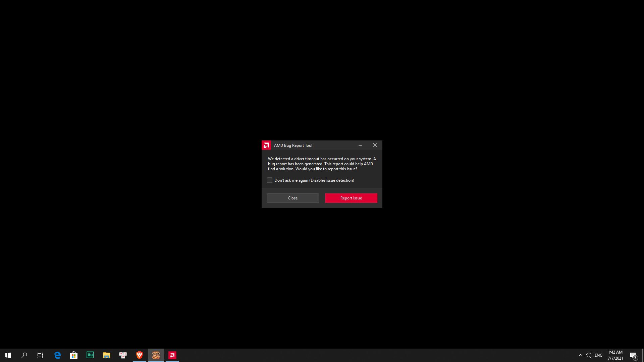Switch to Brave browser on taskbar
The height and width of the screenshot is (362, 644).
(140, 355)
